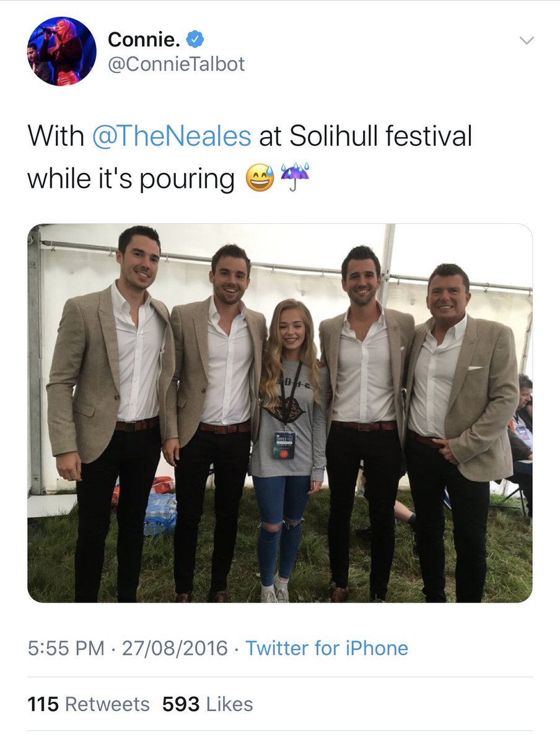Tap the 27/08/2016 date
Image resolution: width=560 pixels, height=744 pixels.
pos(175,649)
